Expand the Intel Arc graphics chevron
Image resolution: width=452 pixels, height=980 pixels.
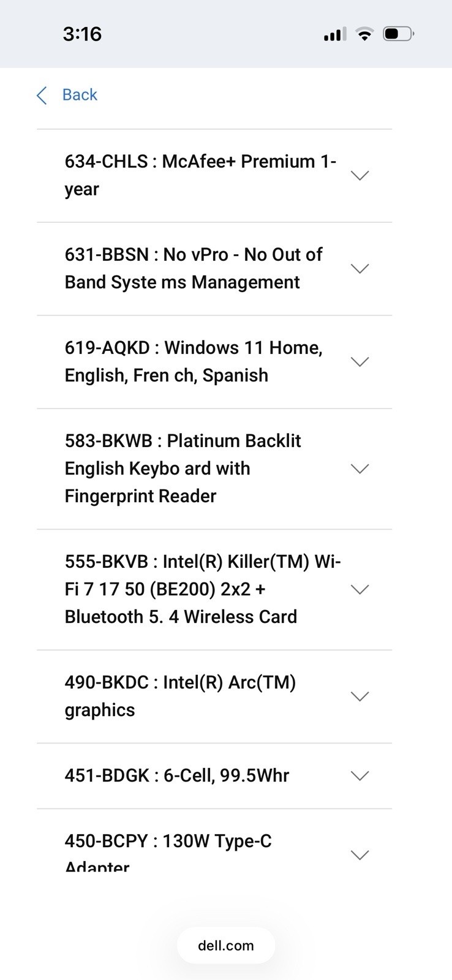[x=360, y=696]
